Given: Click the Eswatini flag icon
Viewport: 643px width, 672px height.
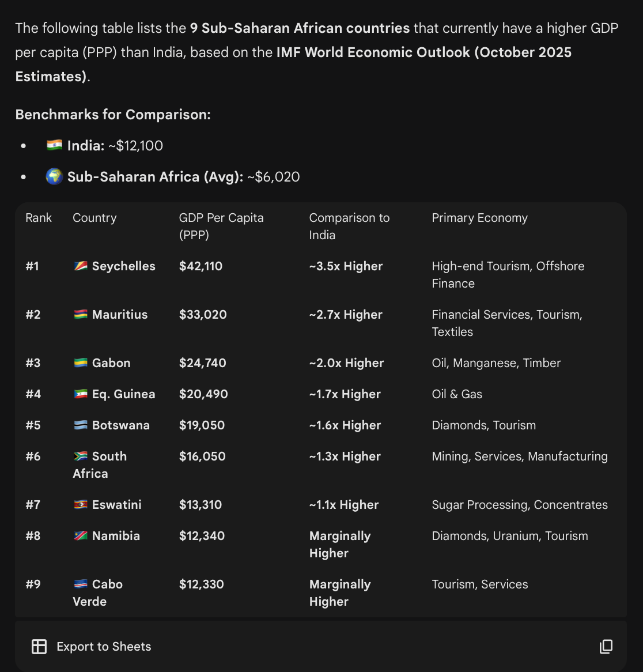Looking at the screenshot, I should pyautogui.click(x=81, y=505).
